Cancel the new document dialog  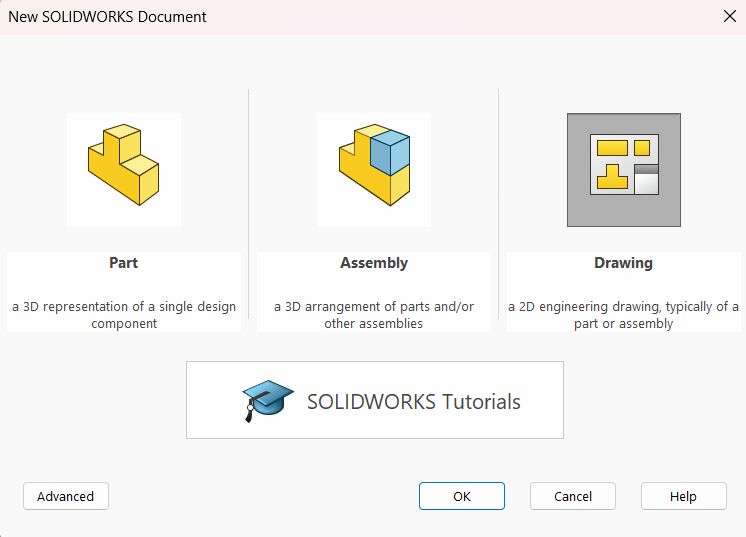(x=573, y=496)
